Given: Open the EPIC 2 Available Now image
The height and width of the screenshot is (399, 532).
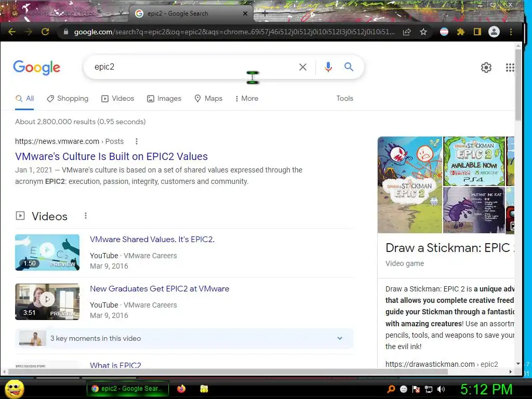Looking at the screenshot, I should (x=474, y=161).
